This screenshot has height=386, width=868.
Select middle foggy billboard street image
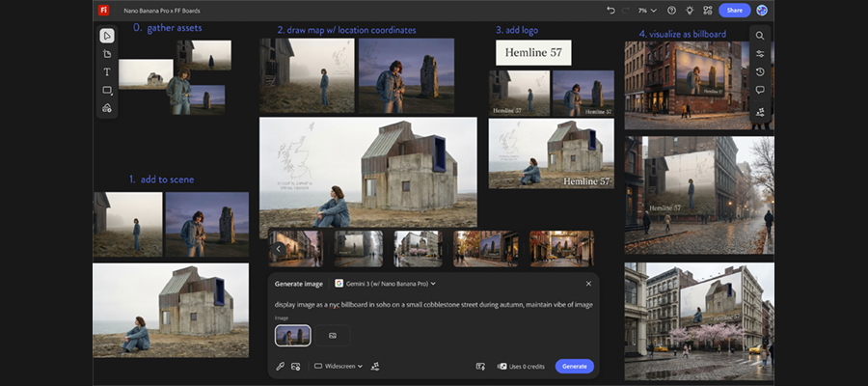click(699, 195)
